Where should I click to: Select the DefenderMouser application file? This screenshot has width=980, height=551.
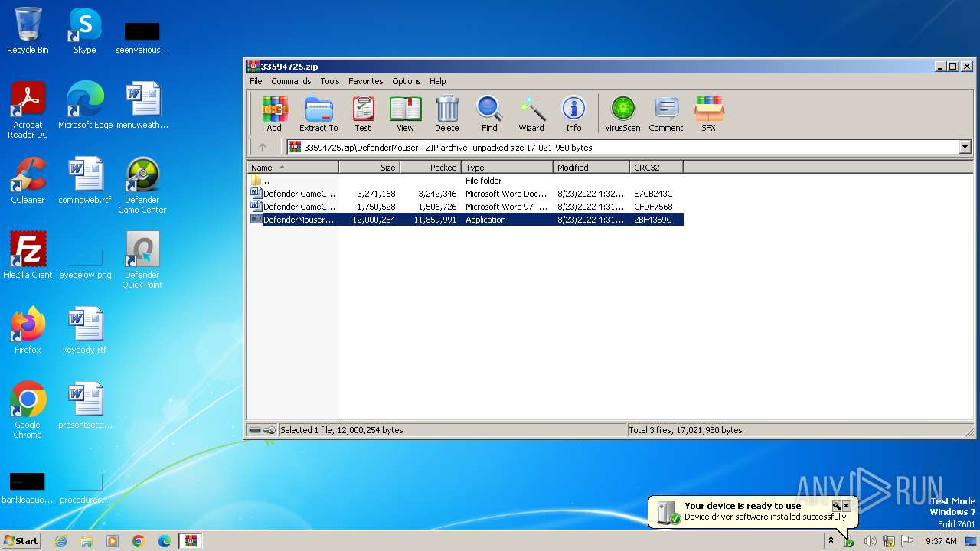pos(465,220)
